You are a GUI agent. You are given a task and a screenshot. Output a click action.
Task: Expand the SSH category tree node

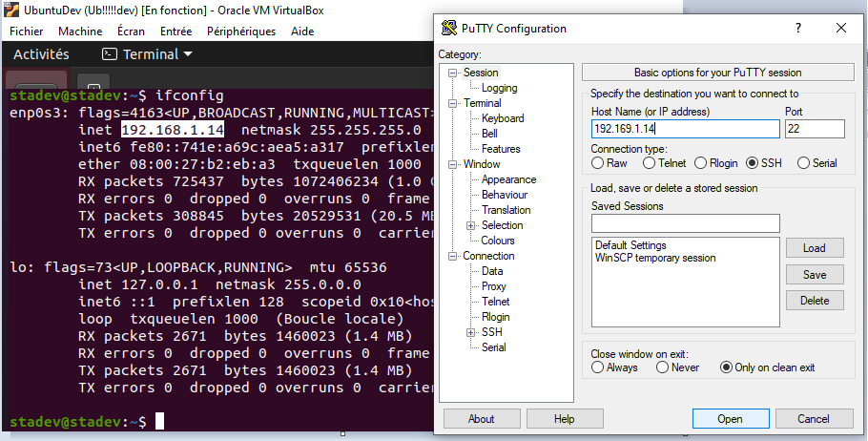(x=471, y=332)
